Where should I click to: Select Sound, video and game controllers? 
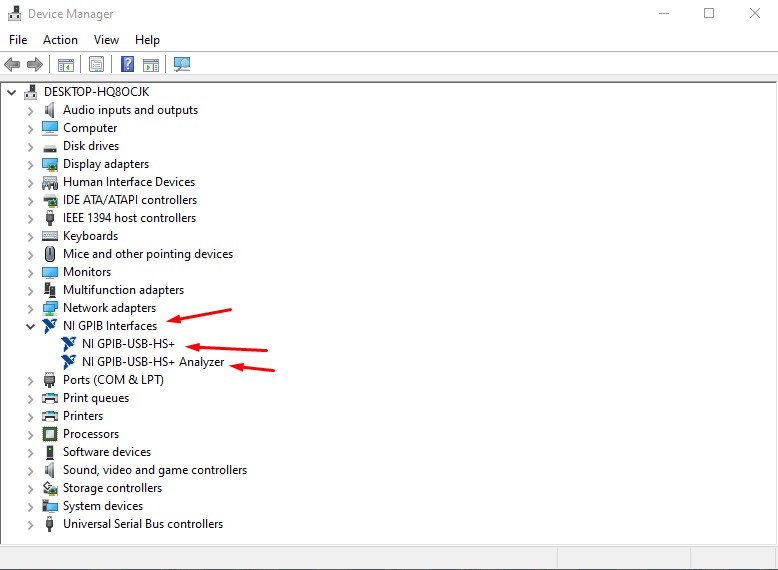[155, 470]
